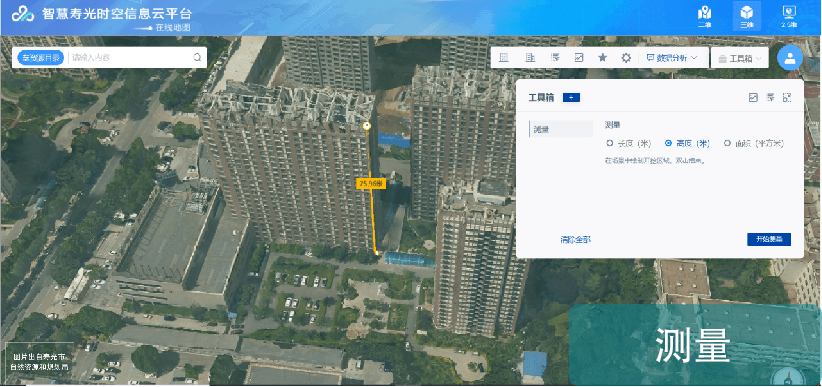Click the layers icon in the top toolbar
The image size is (822, 387).
555,58
